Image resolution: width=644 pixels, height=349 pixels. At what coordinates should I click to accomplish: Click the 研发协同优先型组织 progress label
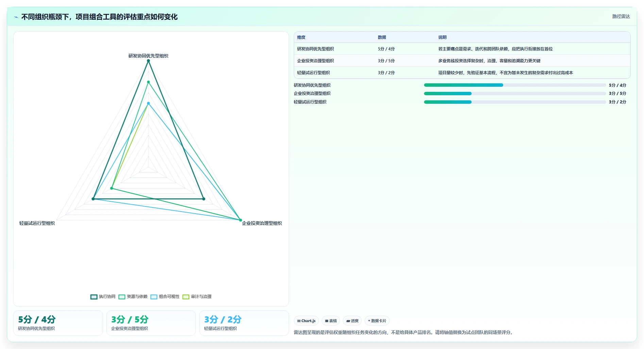[312, 85]
